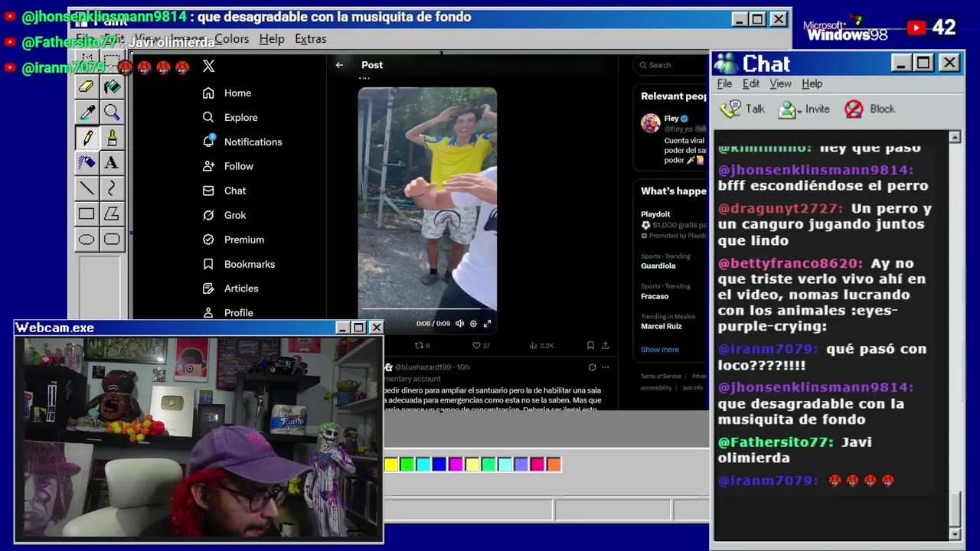Open Fley's profile in Relevant people
The image size is (980, 551).
[x=671, y=119]
